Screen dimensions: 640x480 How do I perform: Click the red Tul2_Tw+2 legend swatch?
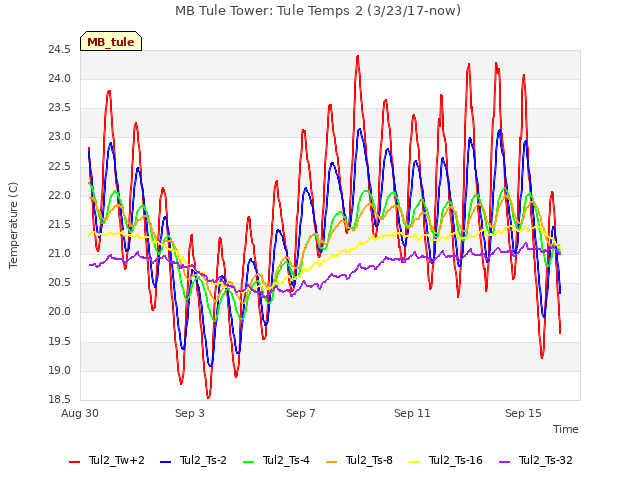click(x=75, y=462)
